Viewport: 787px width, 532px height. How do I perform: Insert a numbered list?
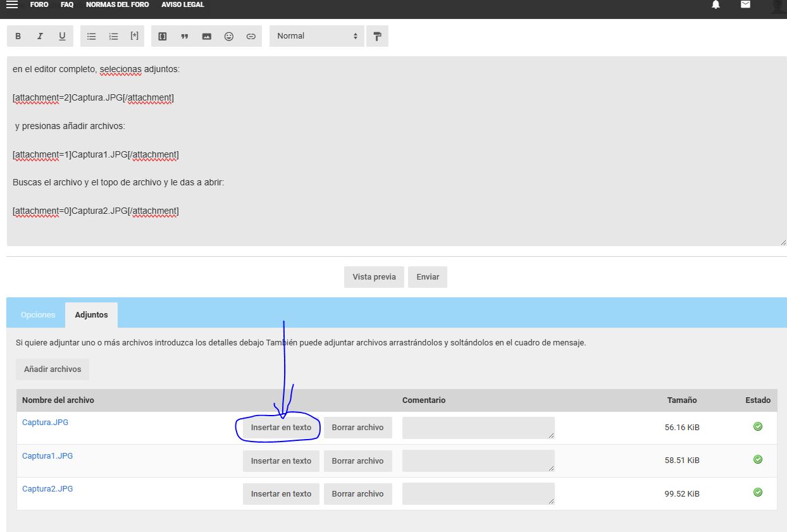[113, 36]
